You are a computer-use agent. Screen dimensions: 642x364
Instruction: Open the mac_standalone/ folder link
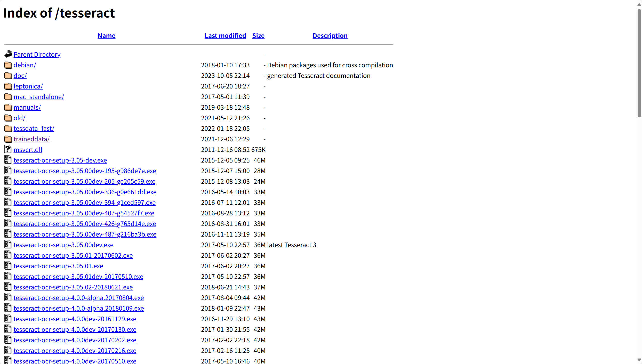point(39,97)
